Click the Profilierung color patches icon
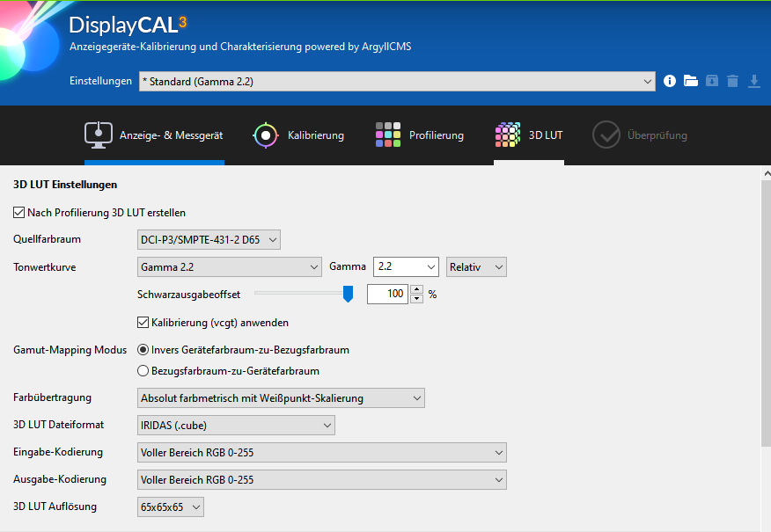 pos(388,135)
